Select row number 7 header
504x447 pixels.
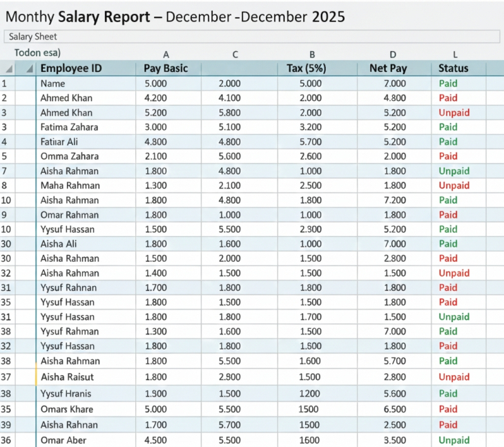click(x=5, y=171)
